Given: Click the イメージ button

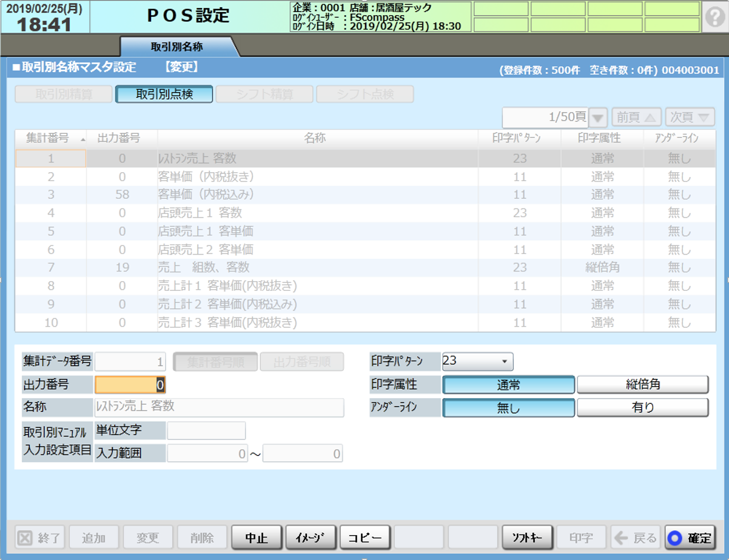Looking at the screenshot, I should (311, 538).
